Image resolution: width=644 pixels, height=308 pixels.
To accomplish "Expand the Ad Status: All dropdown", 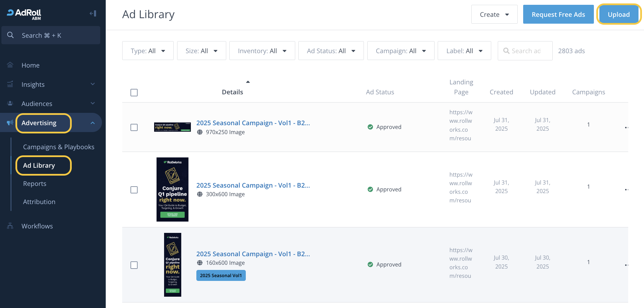I will click(x=331, y=51).
